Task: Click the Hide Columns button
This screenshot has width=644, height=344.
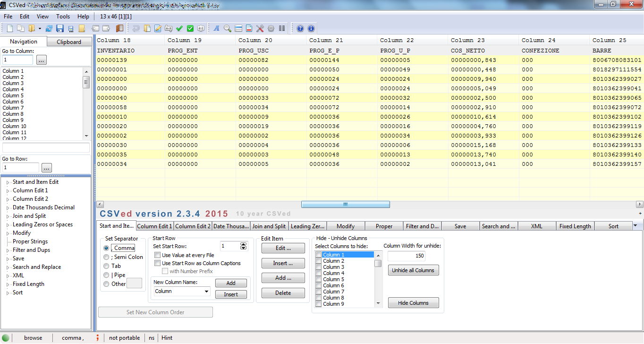Action: (414, 303)
